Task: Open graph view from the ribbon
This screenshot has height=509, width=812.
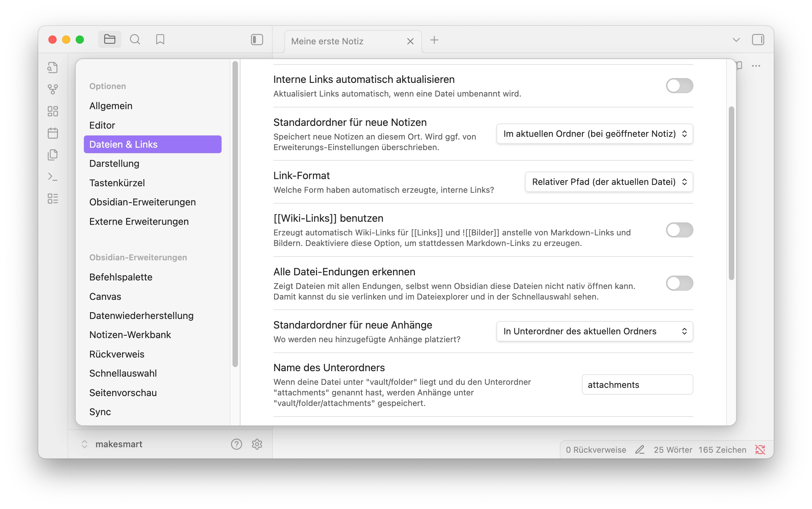Action: coord(52,89)
